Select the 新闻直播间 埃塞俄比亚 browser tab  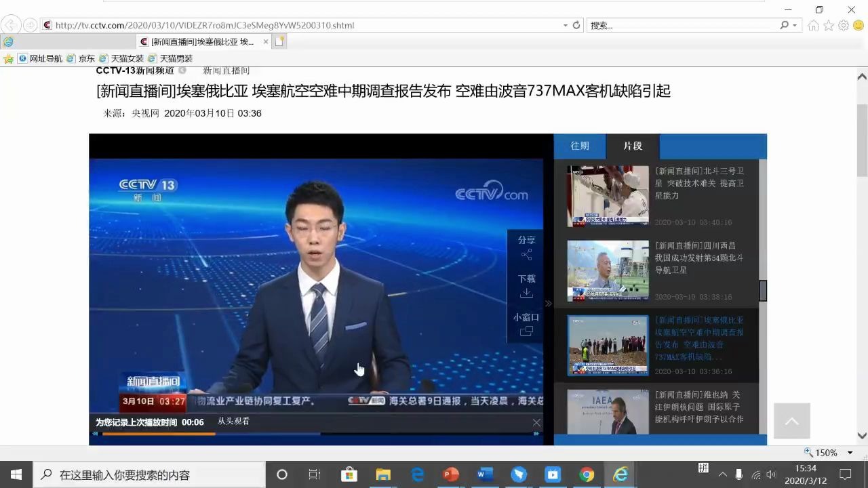tap(203, 41)
